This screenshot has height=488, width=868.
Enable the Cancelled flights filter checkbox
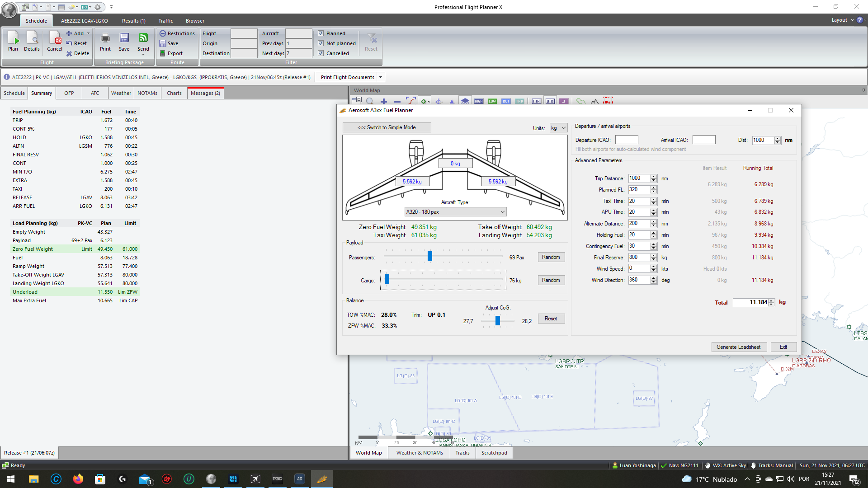[321, 53]
